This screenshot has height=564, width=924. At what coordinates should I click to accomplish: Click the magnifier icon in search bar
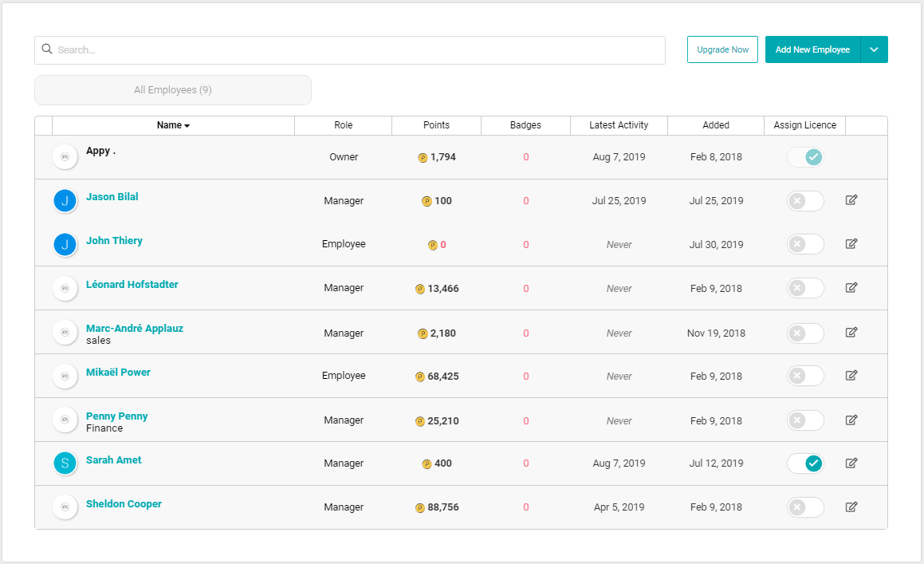(x=47, y=49)
